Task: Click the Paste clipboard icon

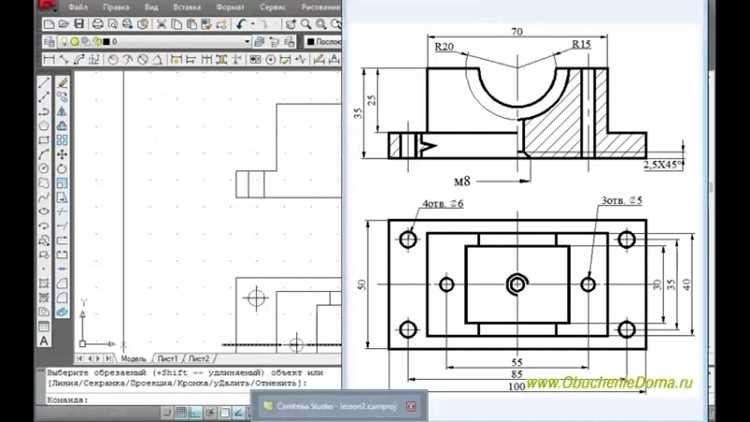Action: click(192, 24)
